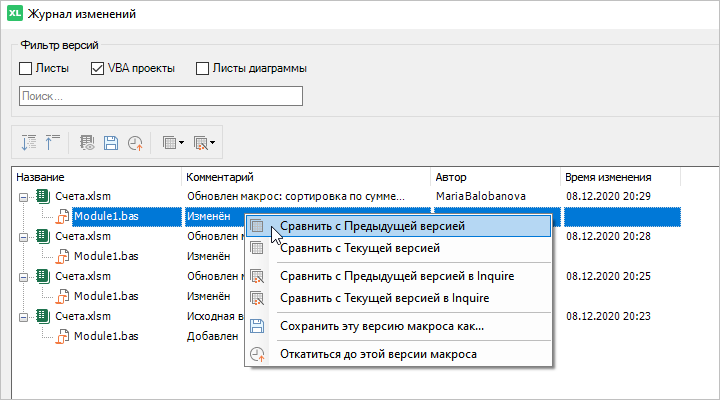Click module icon of Module1.bas under 20:25 version

click(x=62, y=297)
